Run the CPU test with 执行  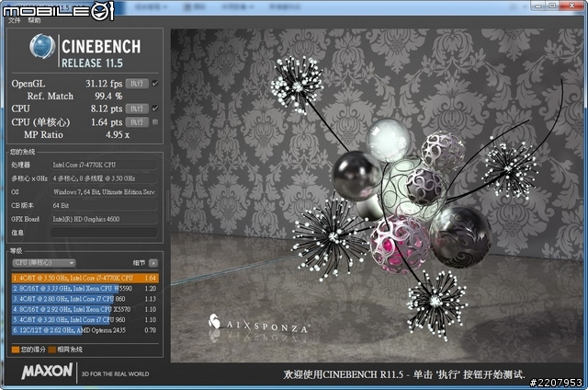[x=137, y=109]
